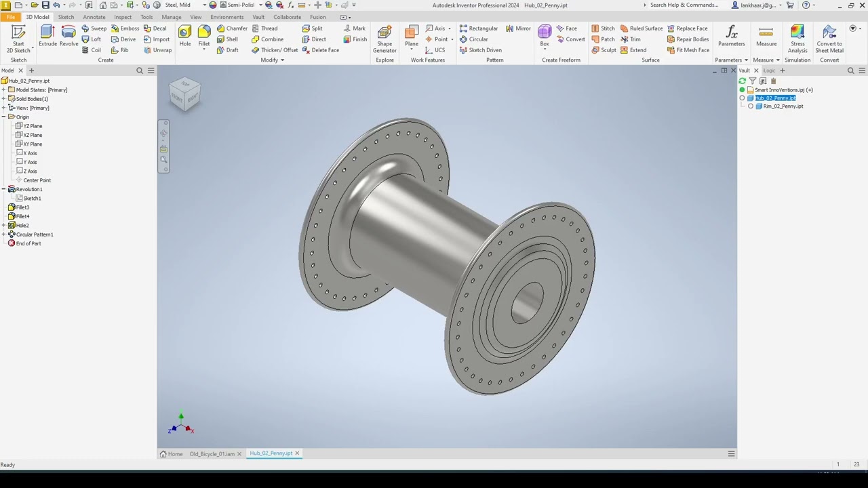The image size is (868, 488).
Task: Select the Delete Face tool
Action: point(320,50)
